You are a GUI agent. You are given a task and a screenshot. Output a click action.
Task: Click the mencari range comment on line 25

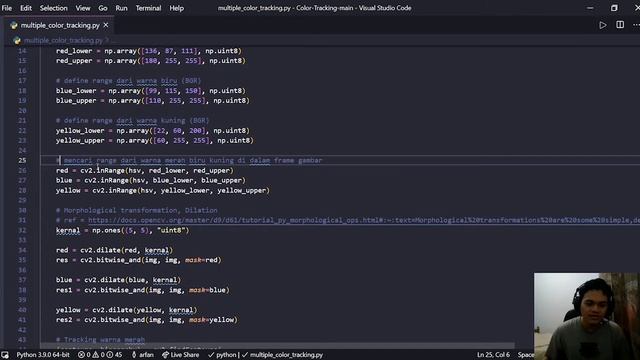click(x=189, y=160)
